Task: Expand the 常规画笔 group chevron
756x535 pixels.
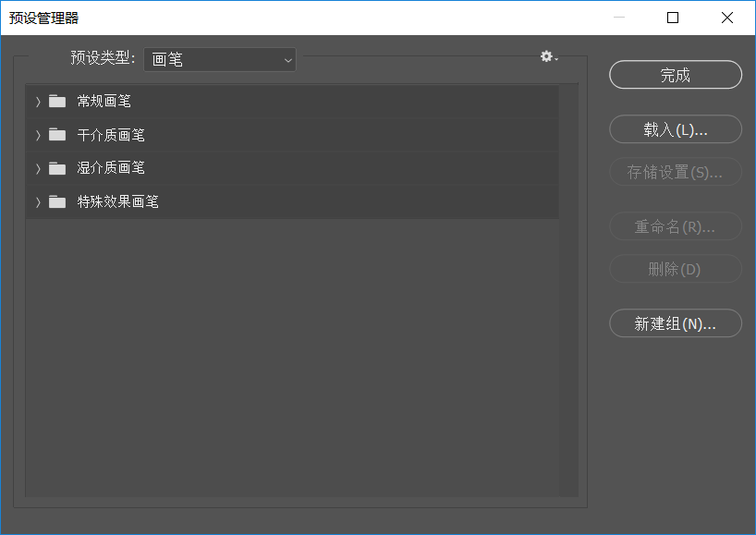Action: pos(38,102)
